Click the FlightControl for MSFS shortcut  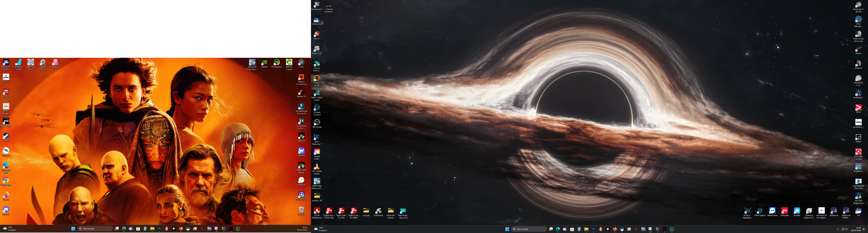click(353, 213)
